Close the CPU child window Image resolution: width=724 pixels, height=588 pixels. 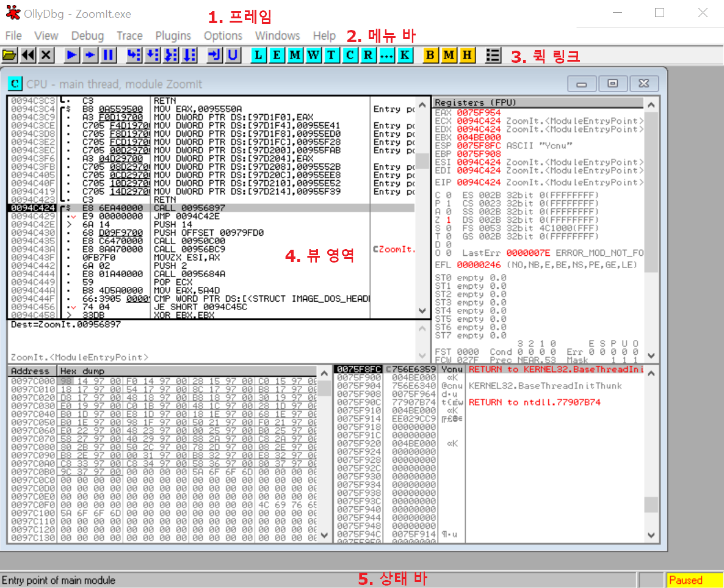(643, 84)
